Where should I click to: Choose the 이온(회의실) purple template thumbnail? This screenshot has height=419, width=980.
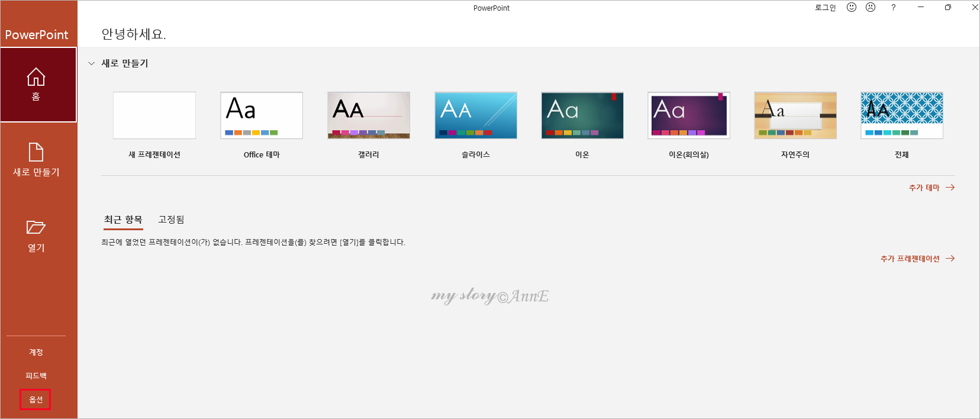tap(689, 115)
